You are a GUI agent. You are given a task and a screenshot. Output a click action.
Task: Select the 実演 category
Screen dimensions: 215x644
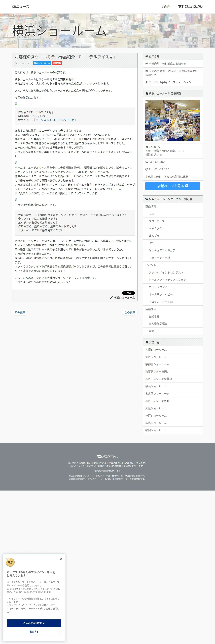tap(173, 331)
